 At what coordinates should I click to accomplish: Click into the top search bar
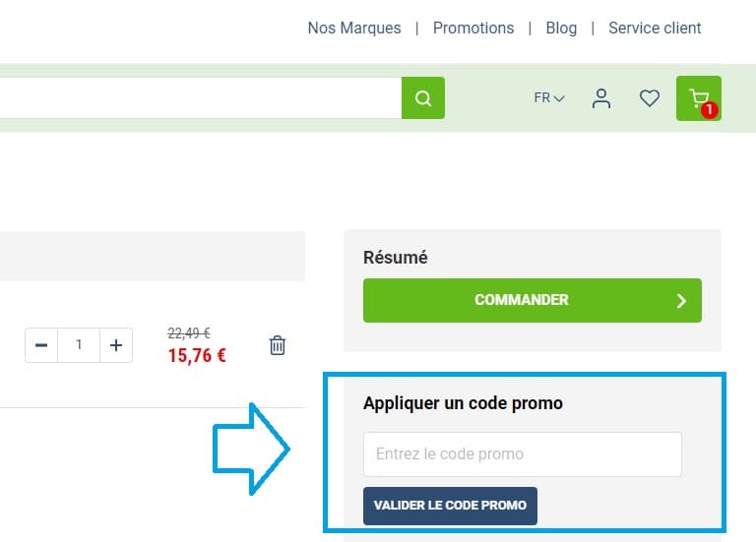point(197,98)
